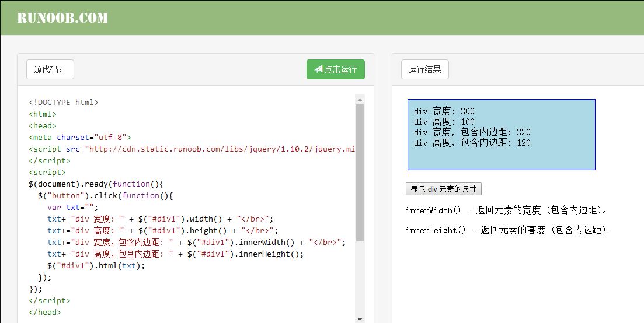Click the code editor scroll up arrow
Viewport: 644px width, 323px height.
360,100
